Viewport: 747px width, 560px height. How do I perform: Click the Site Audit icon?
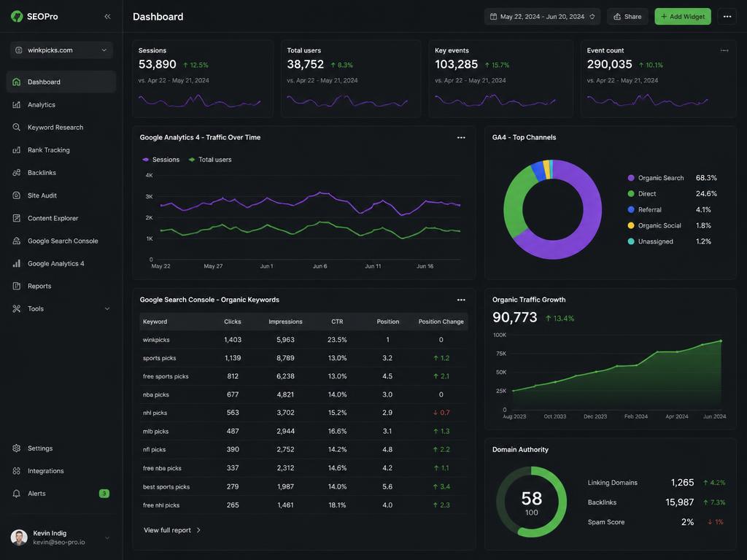pyautogui.click(x=17, y=195)
